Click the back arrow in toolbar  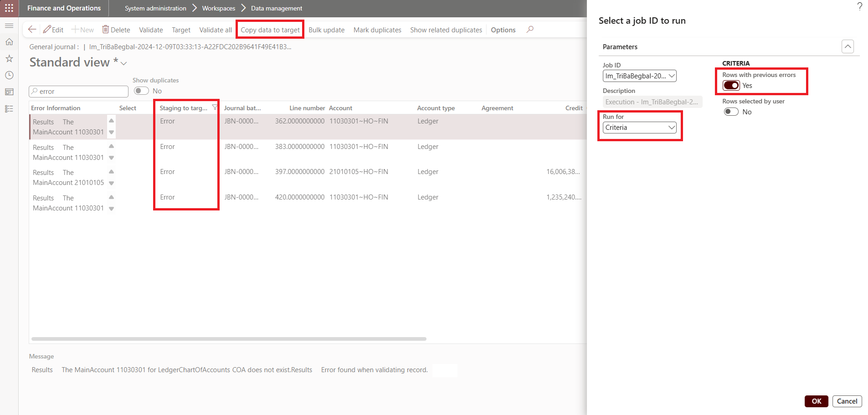click(32, 30)
